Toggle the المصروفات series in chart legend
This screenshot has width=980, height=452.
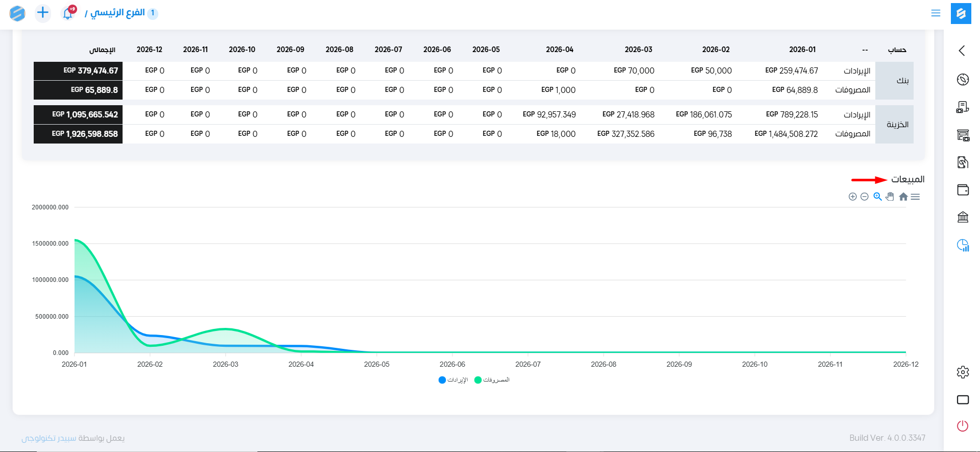[x=492, y=380]
